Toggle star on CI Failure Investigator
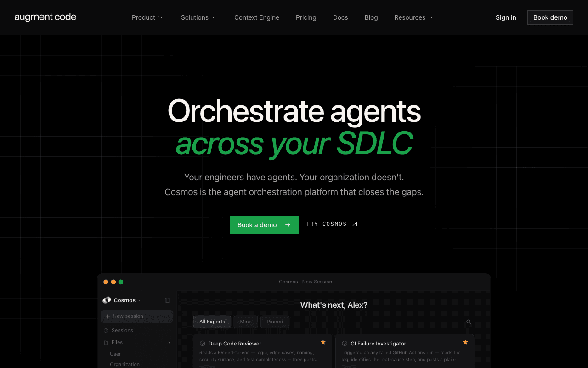 point(465,342)
